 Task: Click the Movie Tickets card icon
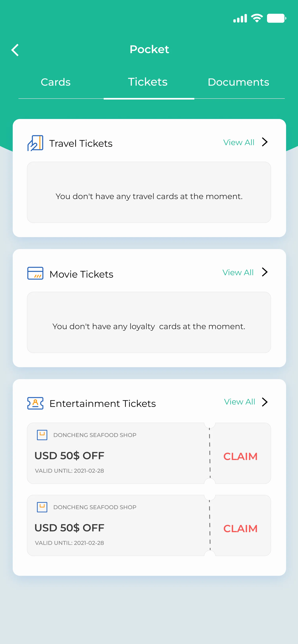tap(35, 273)
